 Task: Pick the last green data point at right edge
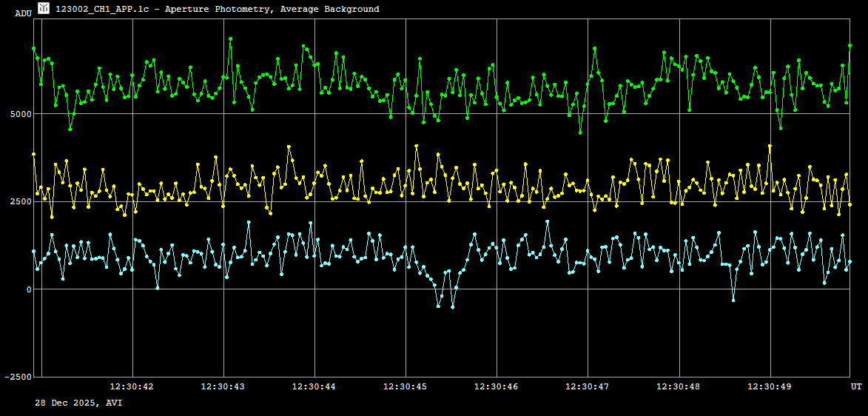pyautogui.click(x=850, y=45)
